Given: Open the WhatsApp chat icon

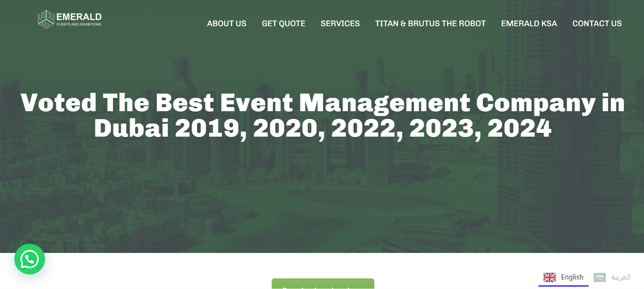Looking at the screenshot, I should click(x=29, y=259).
